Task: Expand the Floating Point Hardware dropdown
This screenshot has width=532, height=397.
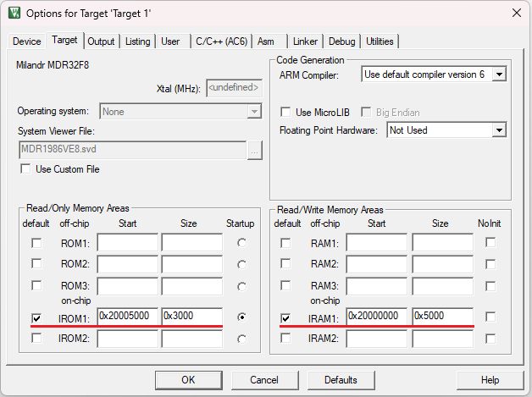Action: pyautogui.click(x=499, y=130)
